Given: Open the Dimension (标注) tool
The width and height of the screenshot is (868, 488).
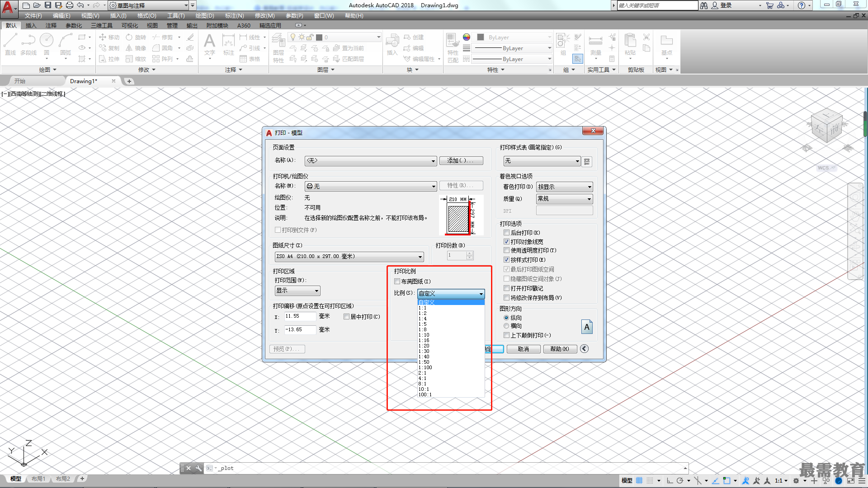Looking at the screenshot, I should point(229,44).
